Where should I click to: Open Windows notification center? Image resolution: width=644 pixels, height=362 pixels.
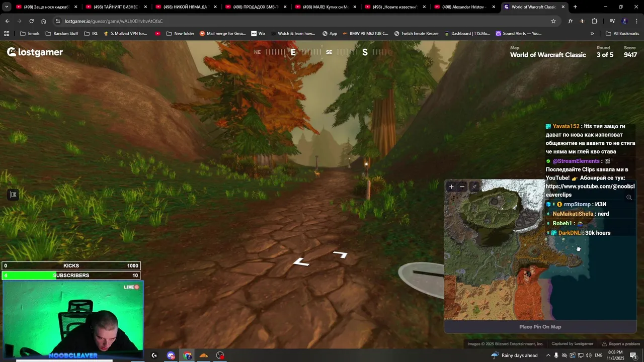pos(633,355)
